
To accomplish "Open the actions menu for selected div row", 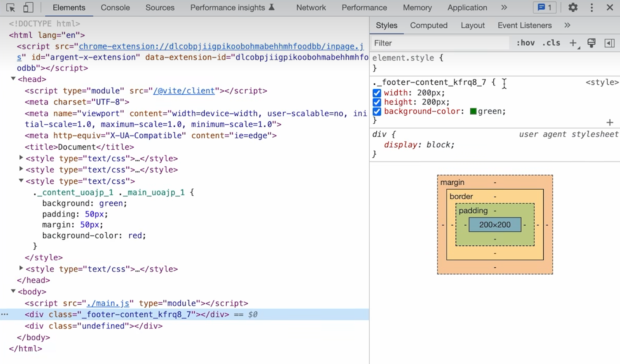I will pos(5,314).
